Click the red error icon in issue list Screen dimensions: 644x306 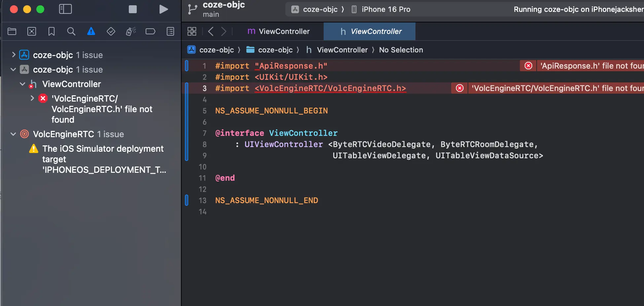click(x=43, y=98)
